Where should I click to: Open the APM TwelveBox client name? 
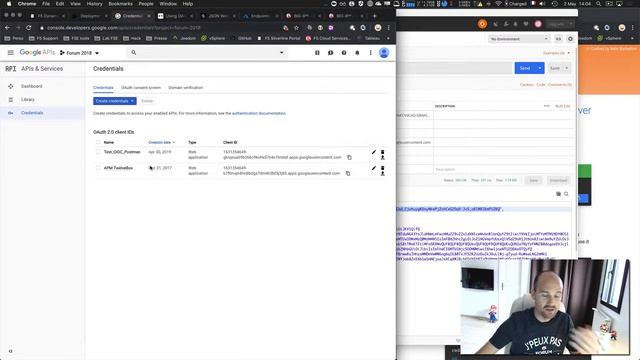118,168
